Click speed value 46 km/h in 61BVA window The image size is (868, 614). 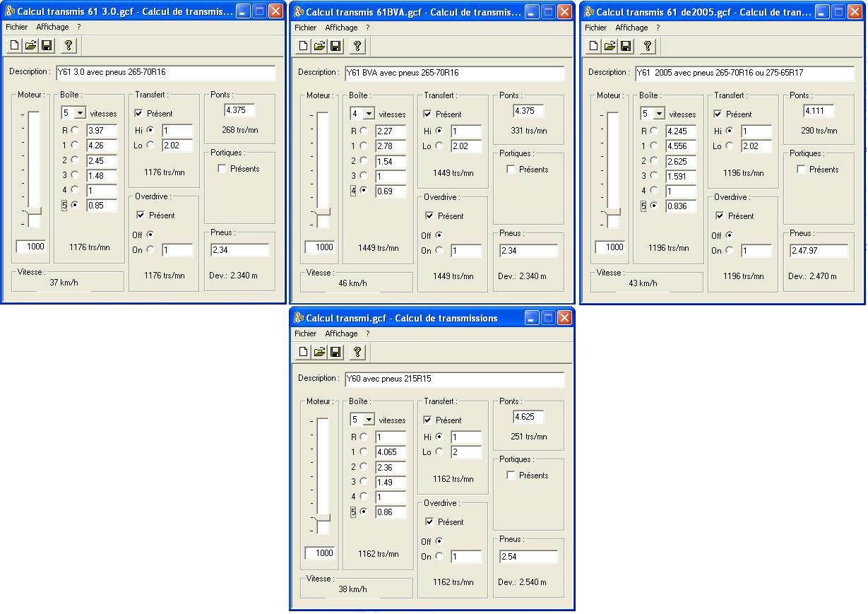(x=352, y=283)
